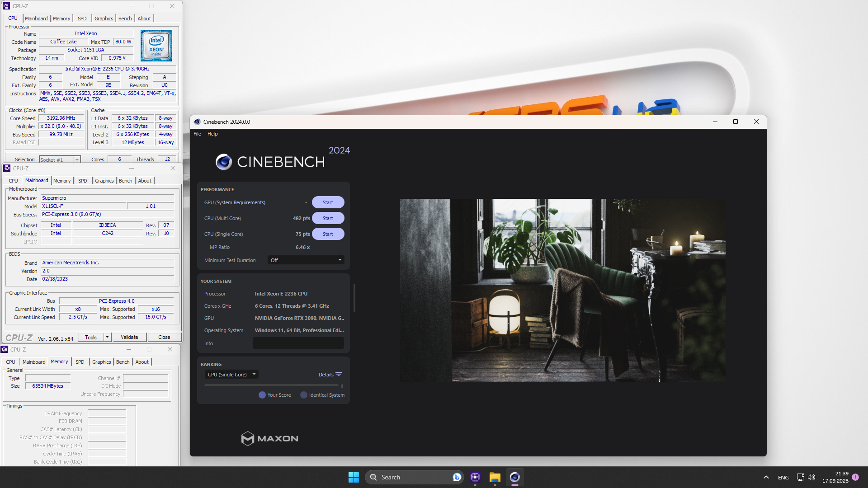This screenshot has height=488, width=868.
Task: Click the Core Speed value 3192.96 MHz
Action: (61, 118)
